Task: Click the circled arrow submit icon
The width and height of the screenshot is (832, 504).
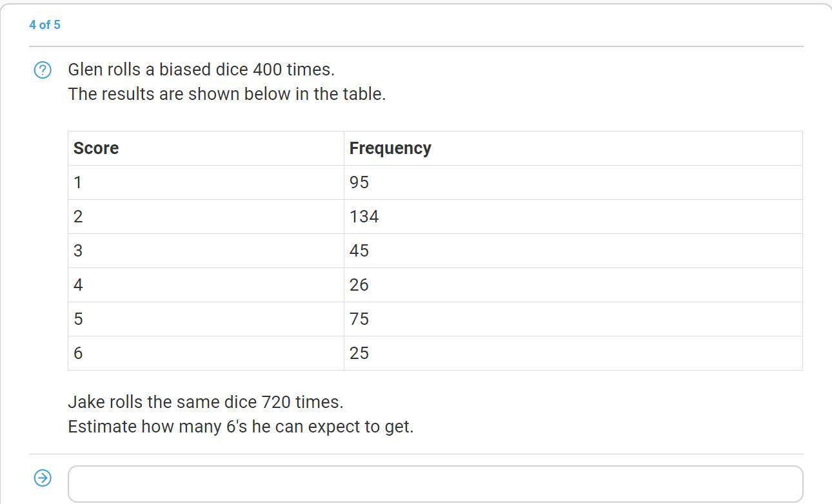Action: 43,478
